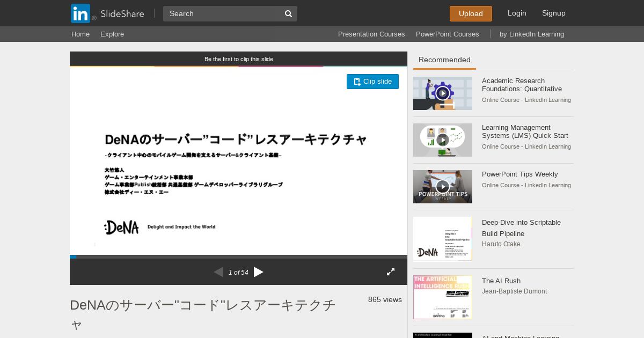Image resolution: width=644 pixels, height=338 pixels.
Task: Click the slide progress bar
Action: [238, 257]
